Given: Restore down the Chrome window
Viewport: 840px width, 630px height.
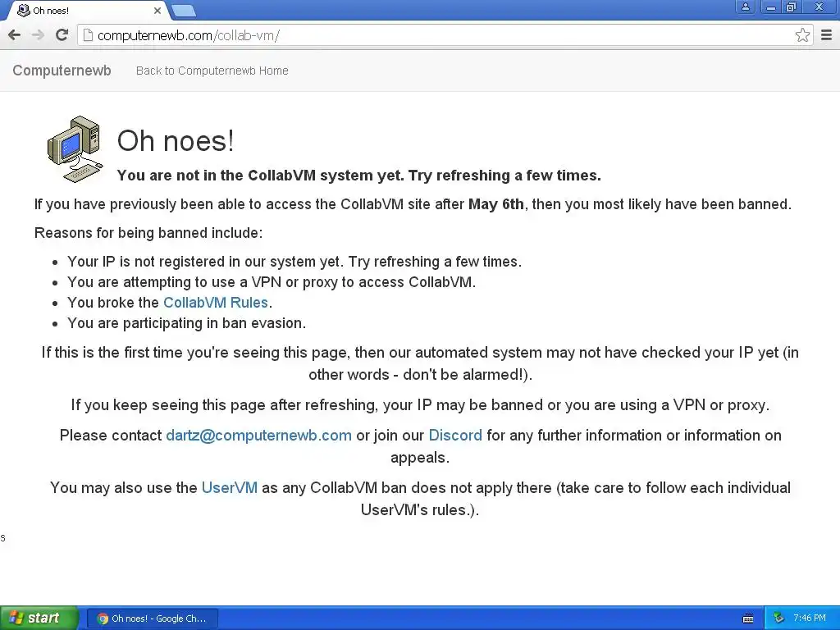Looking at the screenshot, I should coord(792,7).
